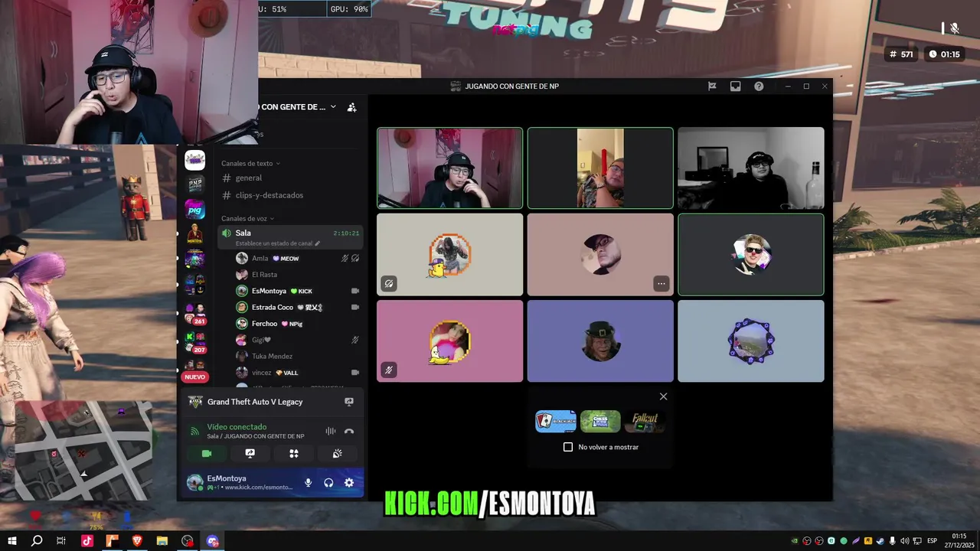Open server folder with 207 badge
Image resolution: width=980 pixels, height=551 pixels.
tap(195, 341)
